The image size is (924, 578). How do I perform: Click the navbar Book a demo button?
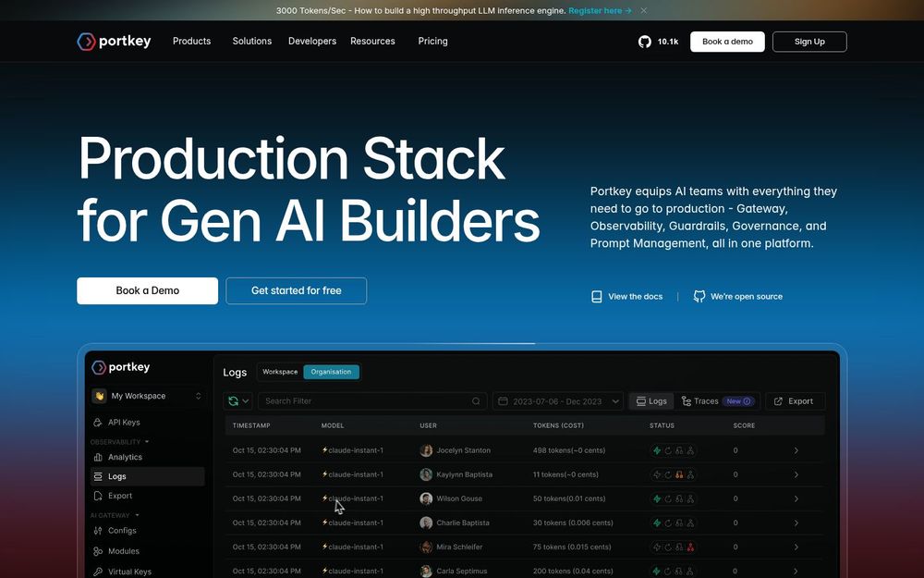point(727,42)
